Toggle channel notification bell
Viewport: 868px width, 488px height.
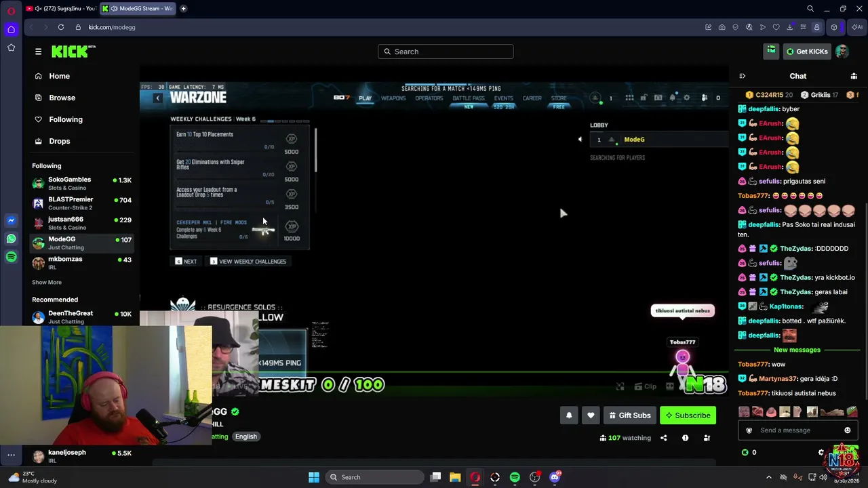pos(569,415)
